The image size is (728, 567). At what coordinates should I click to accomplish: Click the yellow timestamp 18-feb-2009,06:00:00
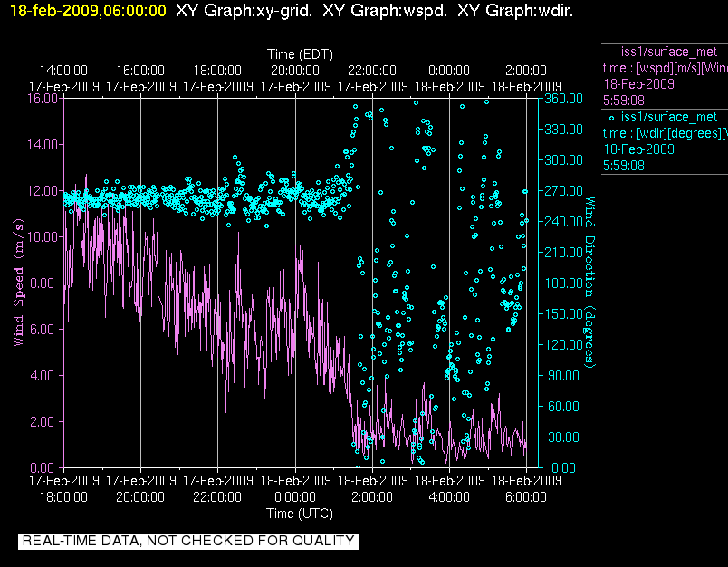(88, 11)
